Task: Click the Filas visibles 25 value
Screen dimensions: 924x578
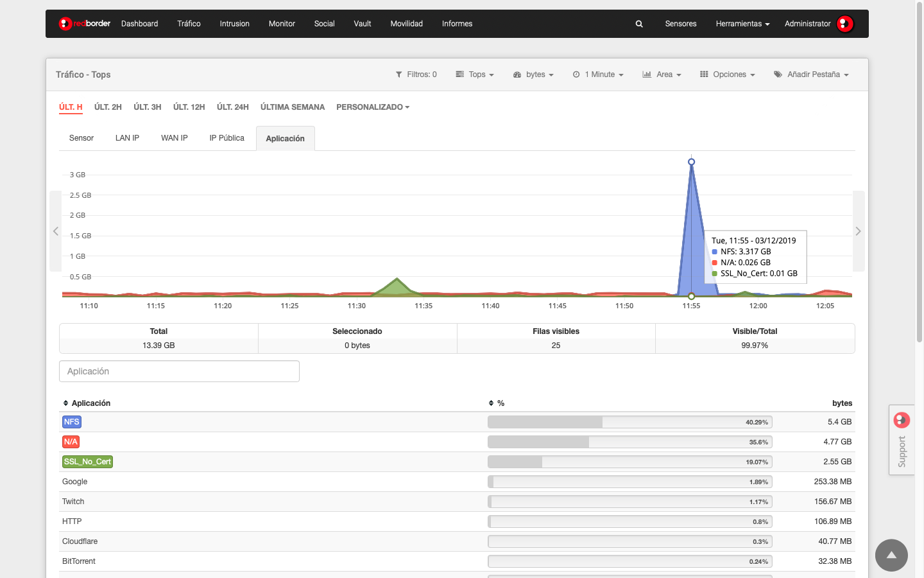Action: point(556,346)
